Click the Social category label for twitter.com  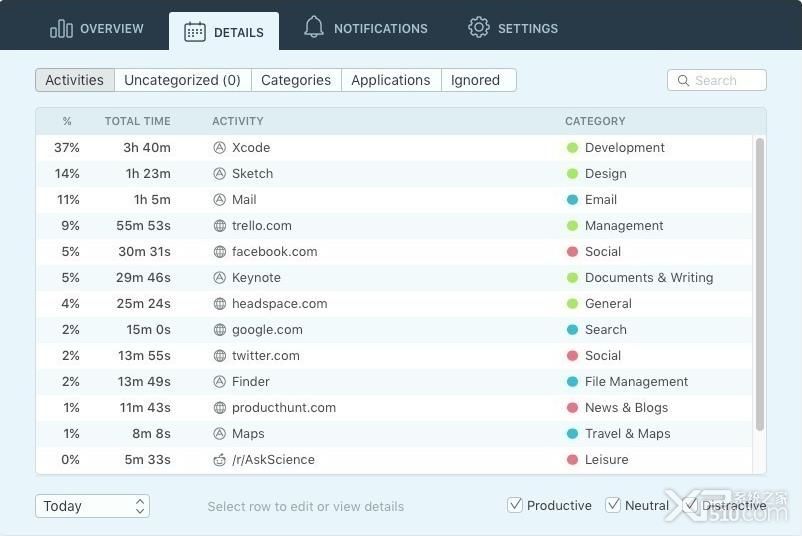(x=603, y=355)
